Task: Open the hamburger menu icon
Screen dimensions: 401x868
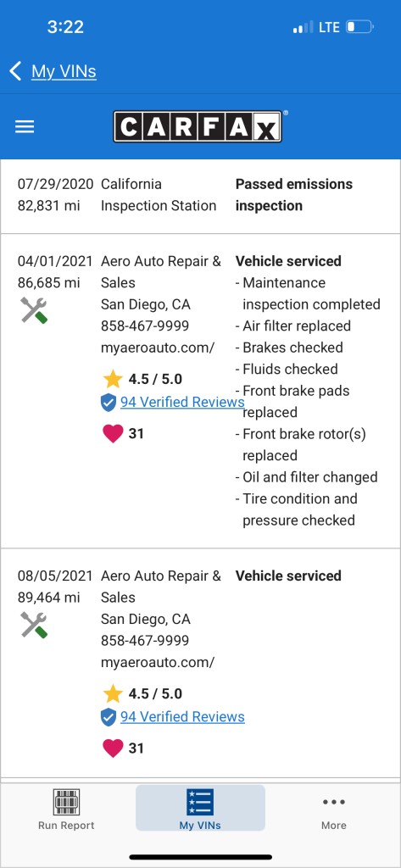Action: click(25, 127)
